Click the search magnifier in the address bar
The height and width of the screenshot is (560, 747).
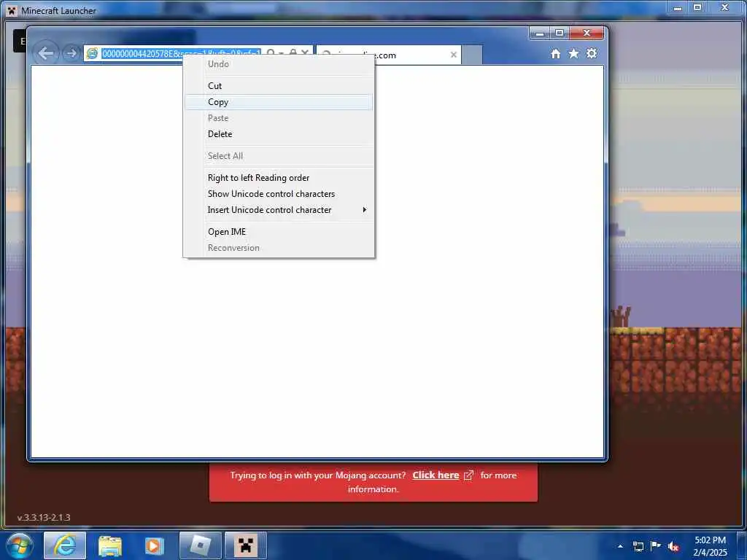271,52
